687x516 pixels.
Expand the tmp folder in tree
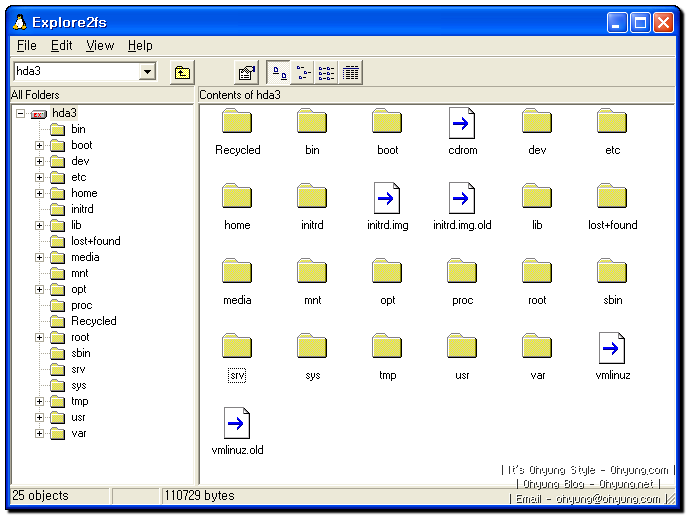[39, 402]
